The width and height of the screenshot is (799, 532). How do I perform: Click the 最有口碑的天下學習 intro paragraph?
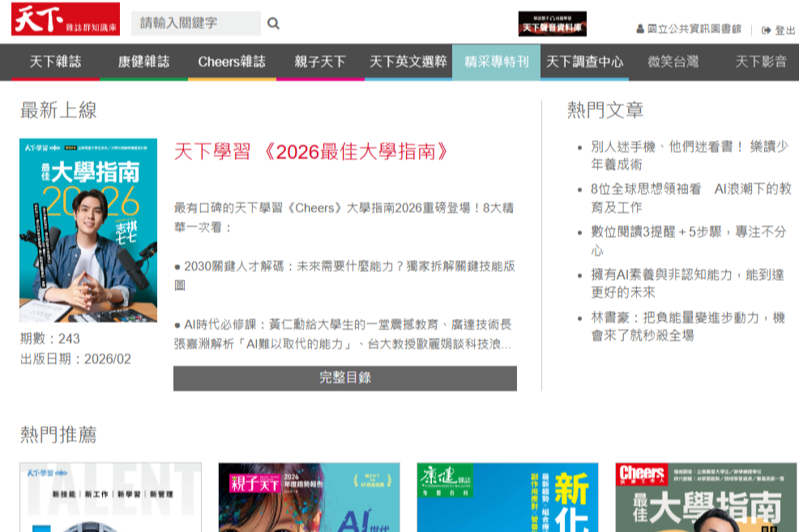coord(344,217)
